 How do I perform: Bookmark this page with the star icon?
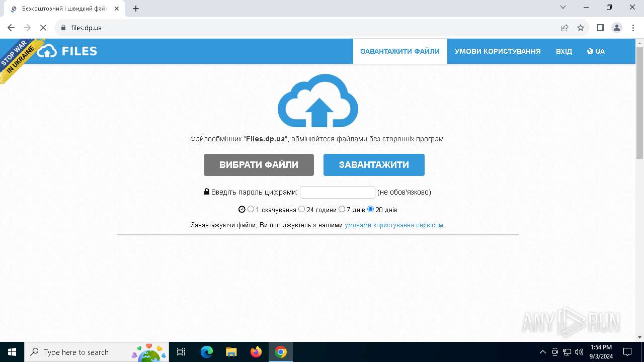point(581,28)
